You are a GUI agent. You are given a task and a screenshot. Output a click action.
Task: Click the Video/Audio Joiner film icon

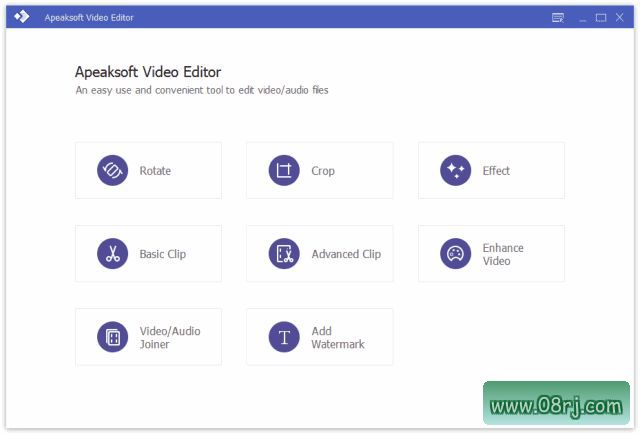(112, 337)
